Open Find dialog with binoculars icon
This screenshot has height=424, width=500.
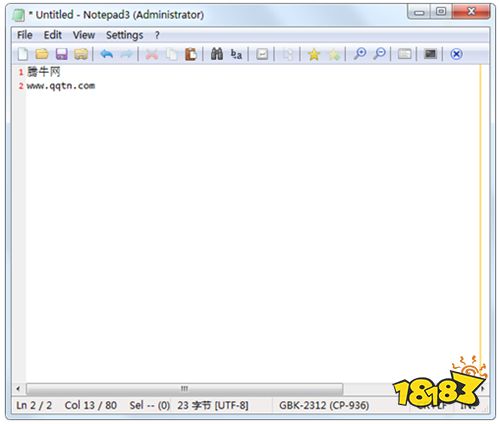[217, 54]
